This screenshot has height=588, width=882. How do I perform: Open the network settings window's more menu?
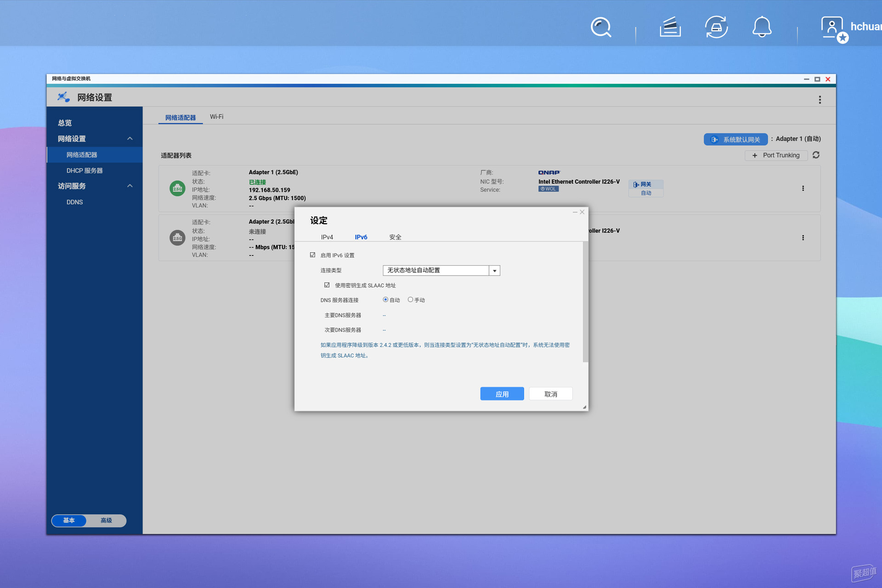(x=820, y=100)
